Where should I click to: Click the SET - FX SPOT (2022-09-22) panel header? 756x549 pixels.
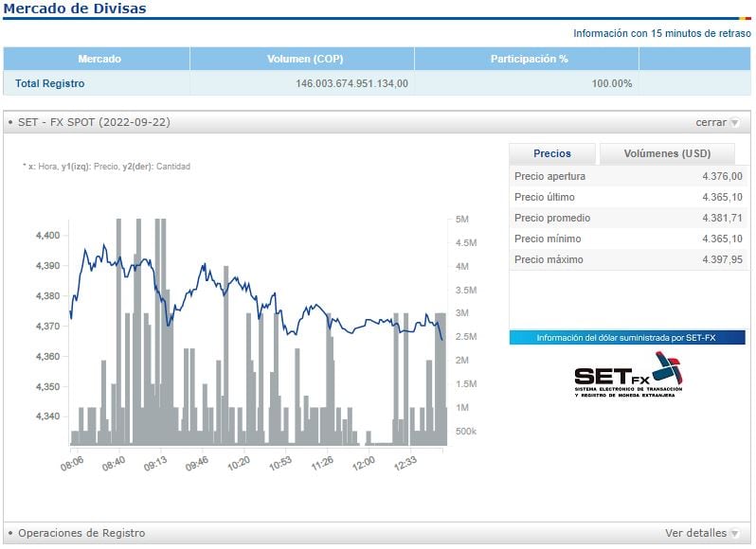pyautogui.click(x=94, y=122)
